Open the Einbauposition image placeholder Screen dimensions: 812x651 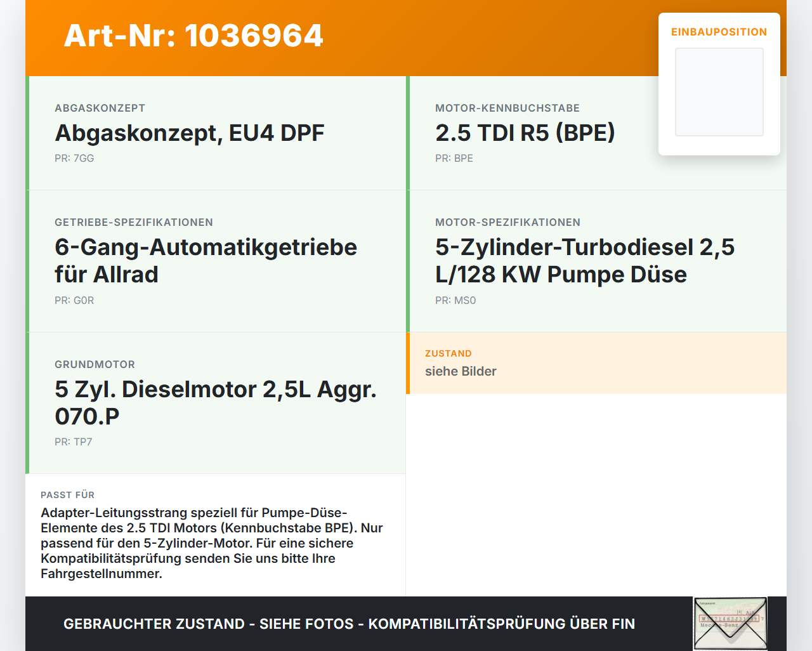(x=719, y=92)
